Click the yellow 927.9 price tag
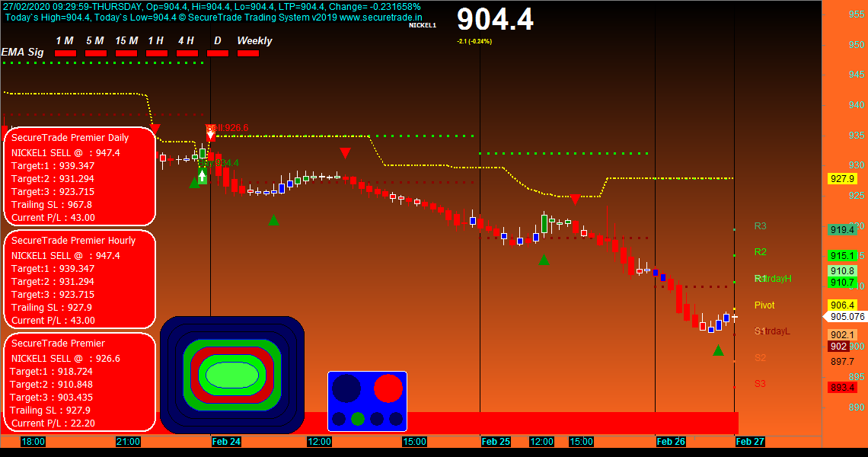The image size is (868, 457). [x=843, y=179]
